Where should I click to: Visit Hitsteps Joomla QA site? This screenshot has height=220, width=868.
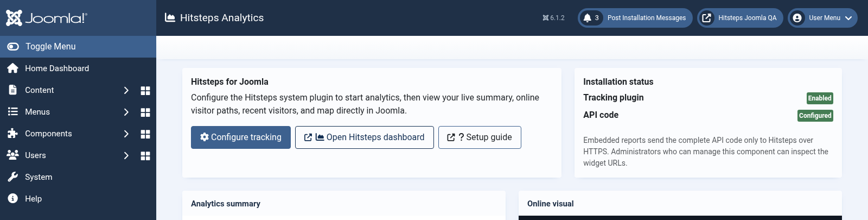(x=741, y=18)
